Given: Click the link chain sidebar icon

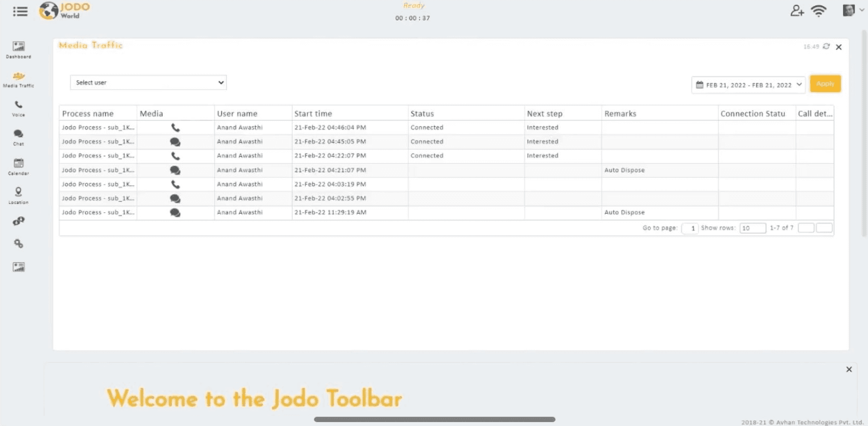Looking at the screenshot, I should (18, 221).
